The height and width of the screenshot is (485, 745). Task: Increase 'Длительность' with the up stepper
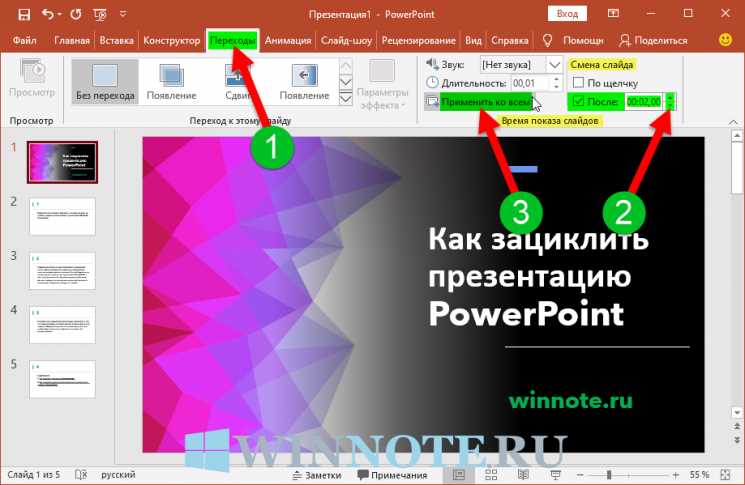(x=556, y=80)
